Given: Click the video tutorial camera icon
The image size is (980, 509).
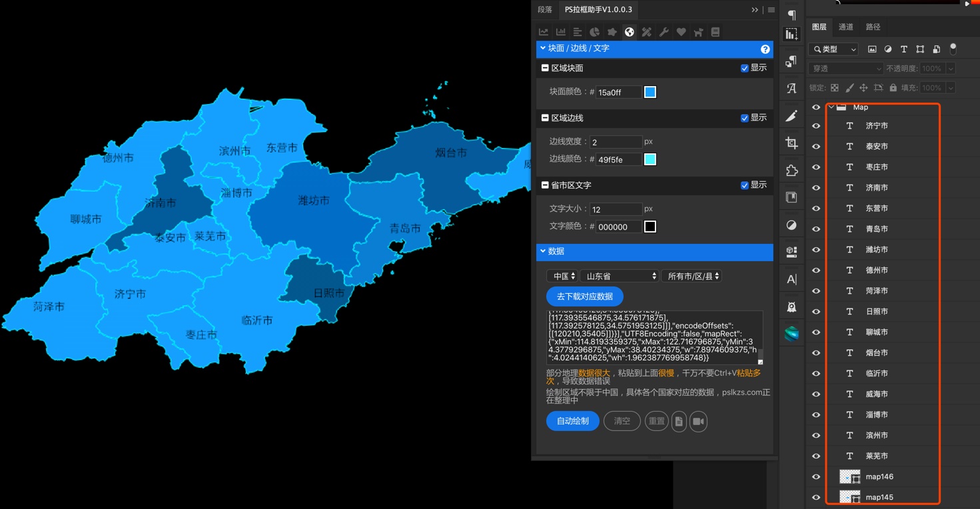Looking at the screenshot, I should click(698, 421).
